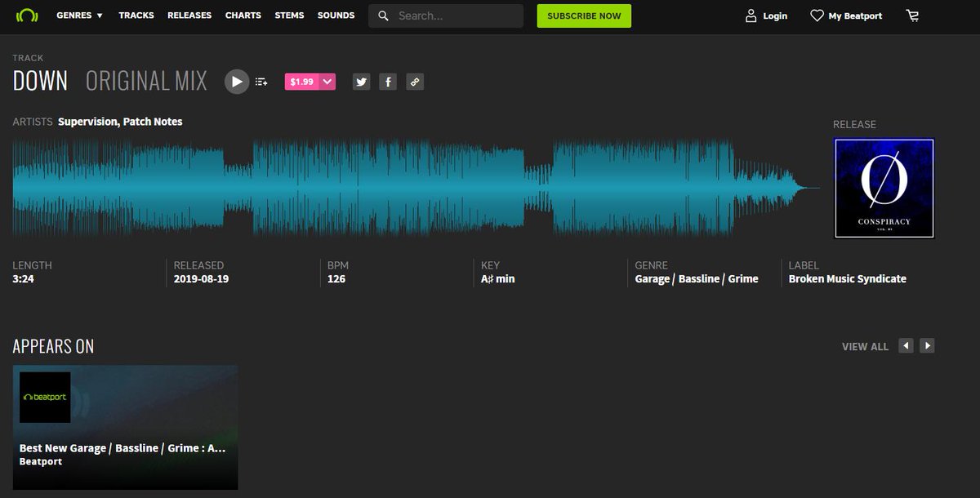980x498 pixels.
Task: Play the Down Original Mix track
Action: 237,81
